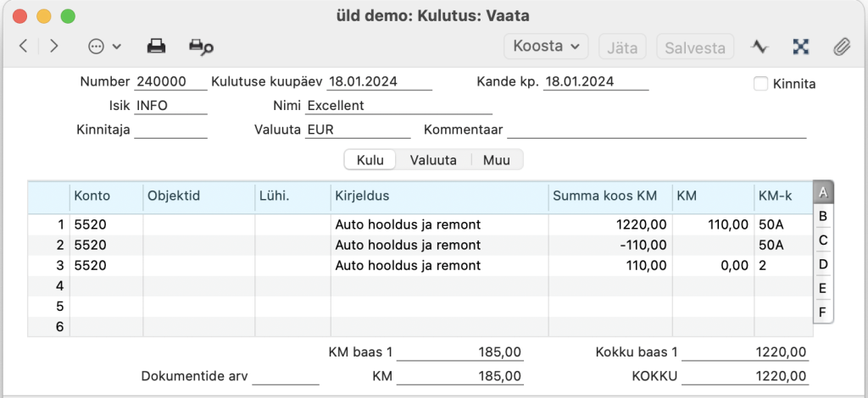The width and height of the screenshot is (868, 398).
Task: Select row 1 Summa koos KM cell
Action: point(610,224)
